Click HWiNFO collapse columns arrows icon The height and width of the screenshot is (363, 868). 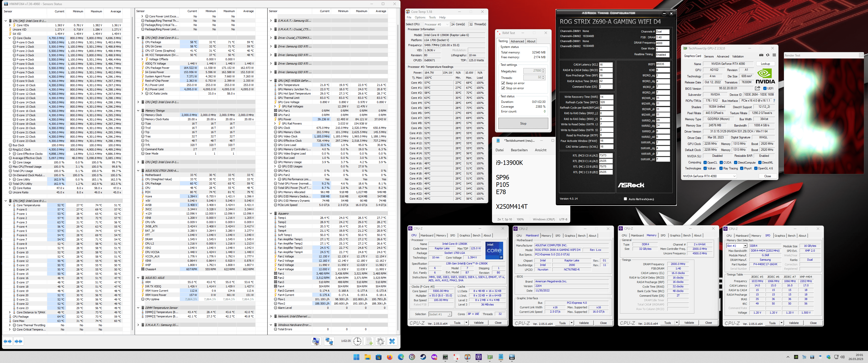(18, 341)
